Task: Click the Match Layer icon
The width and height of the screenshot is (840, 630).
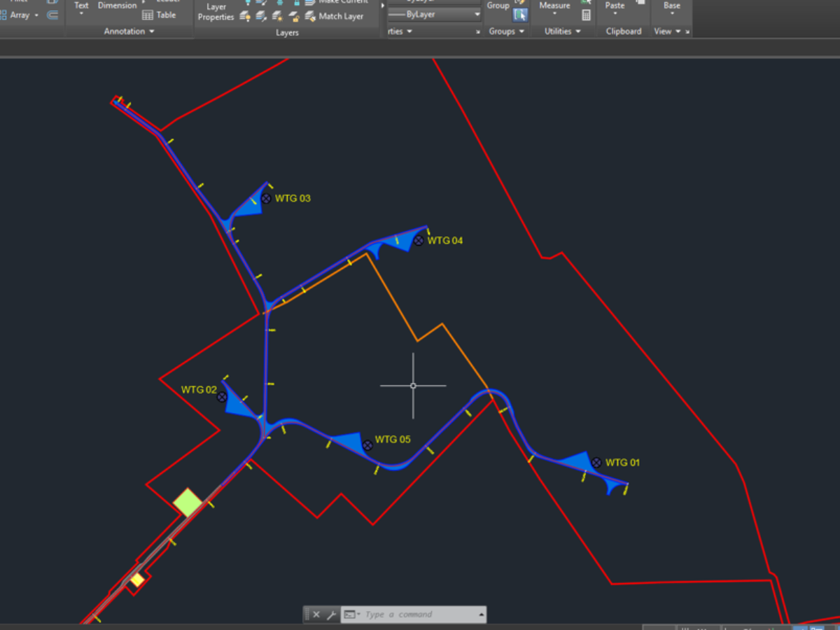Action: pyautogui.click(x=311, y=16)
